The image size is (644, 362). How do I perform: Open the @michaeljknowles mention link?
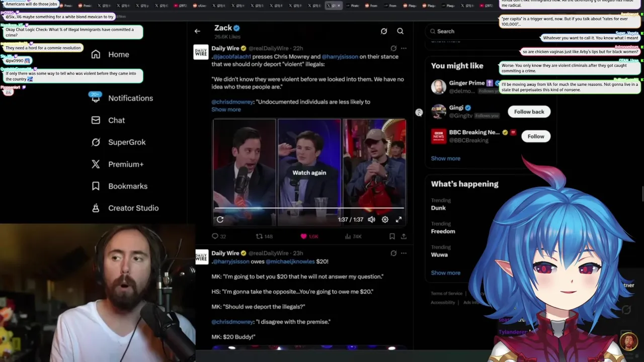click(289, 261)
